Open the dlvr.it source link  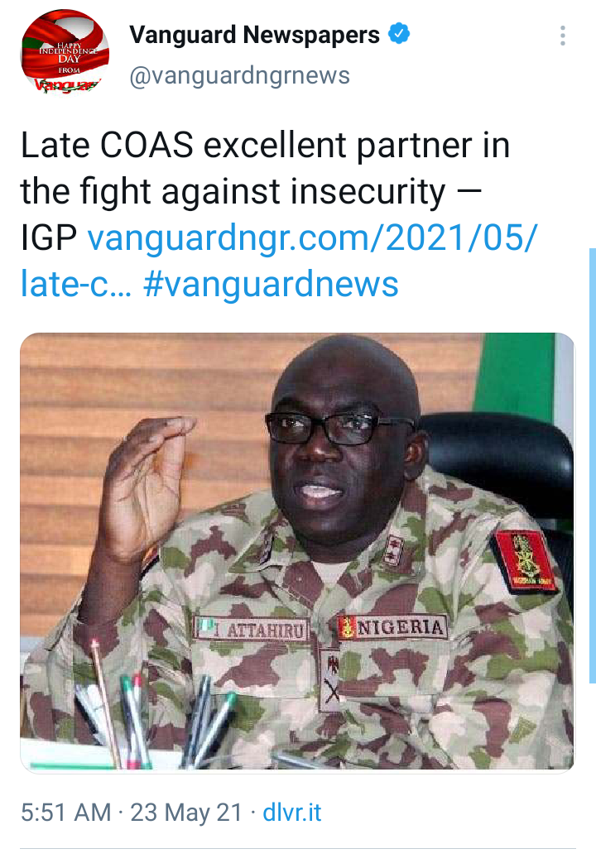292,813
